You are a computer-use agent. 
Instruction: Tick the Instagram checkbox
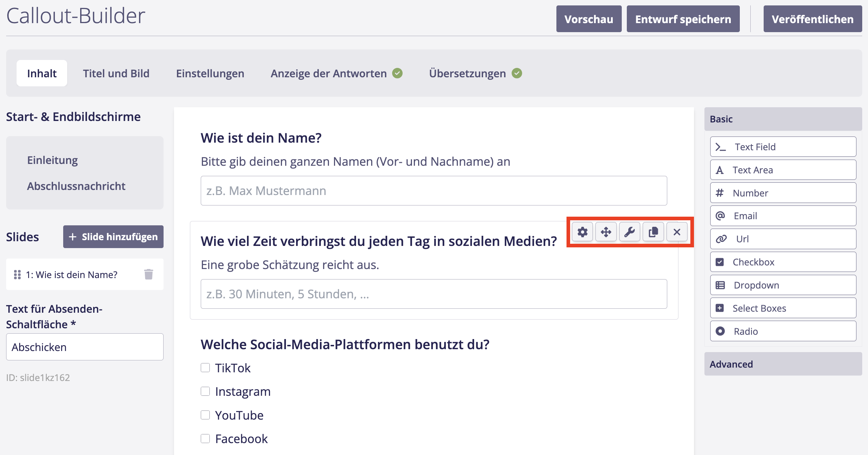(205, 391)
